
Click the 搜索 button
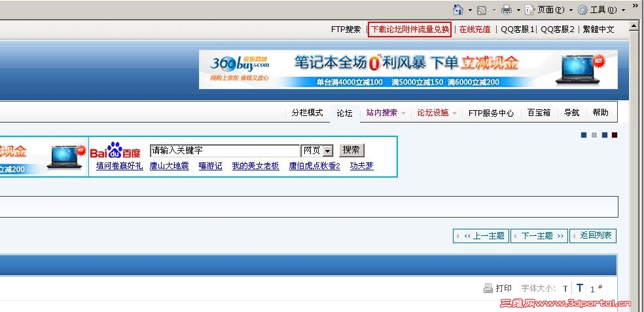pyautogui.click(x=351, y=150)
